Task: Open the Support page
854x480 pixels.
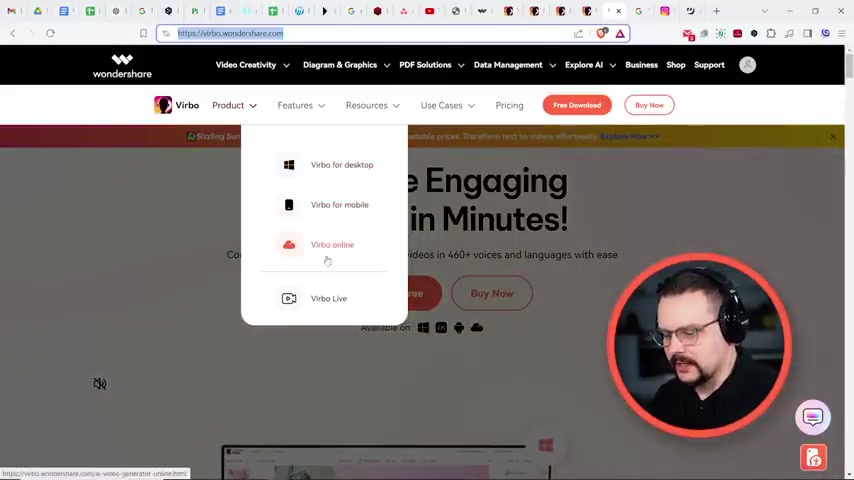Action: tap(709, 65)
